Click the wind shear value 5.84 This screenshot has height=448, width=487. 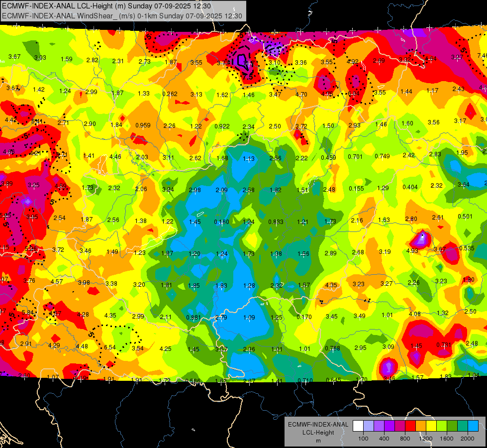[x=28, y=312]
